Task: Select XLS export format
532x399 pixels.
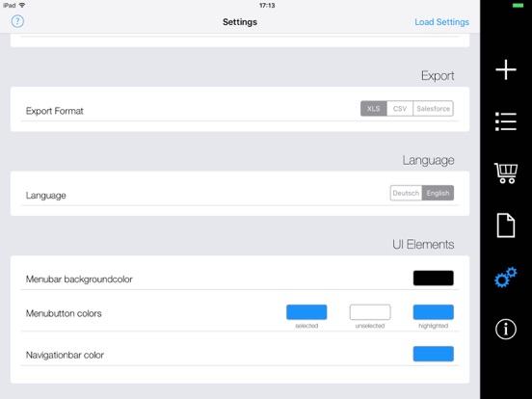Action: pyautogui.click(x=374, y=109)
